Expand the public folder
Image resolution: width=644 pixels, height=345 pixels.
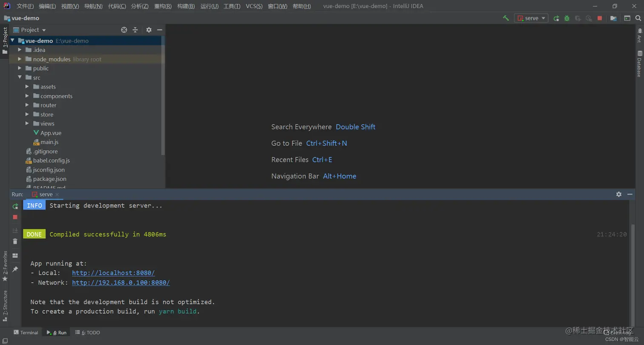tap(20, 68)
